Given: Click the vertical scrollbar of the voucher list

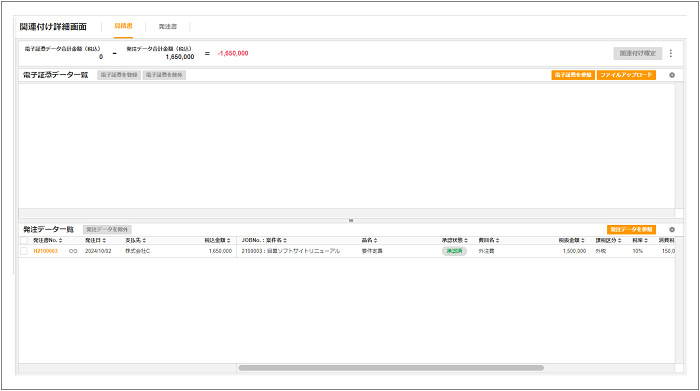Looking at the screenshot, I should click(x=679, y=145).
